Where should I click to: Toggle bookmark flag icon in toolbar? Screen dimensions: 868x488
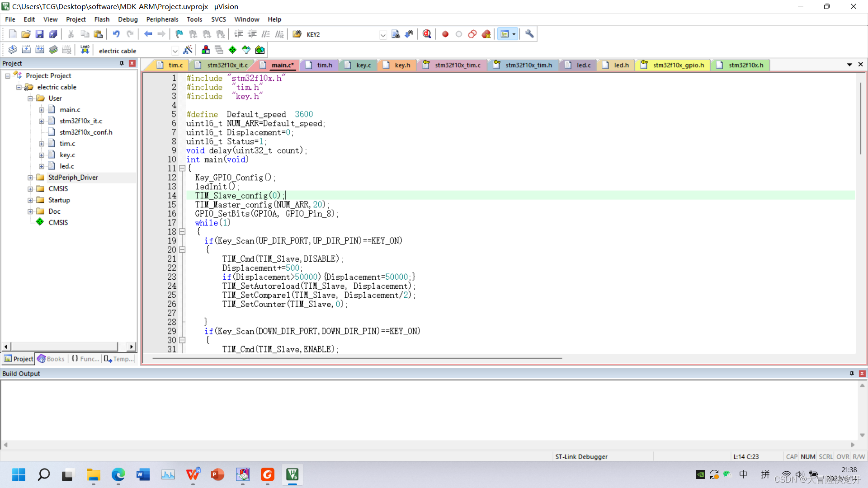coord(179,34)
